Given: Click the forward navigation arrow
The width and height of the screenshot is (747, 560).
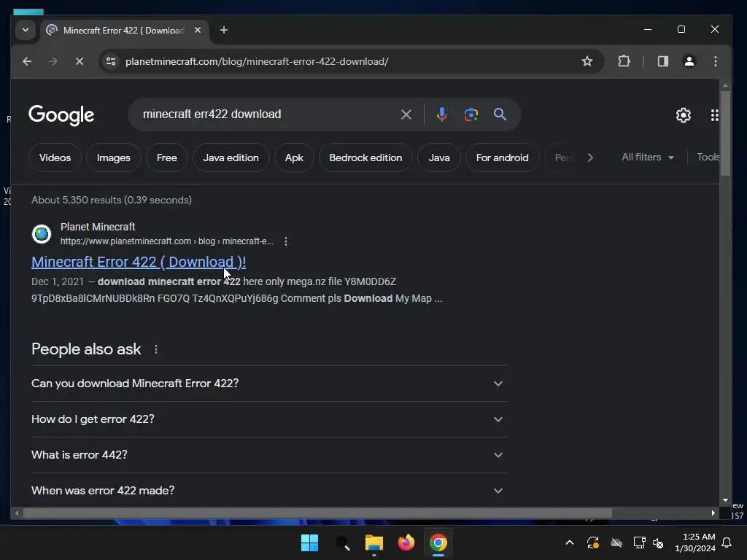Looking at the screenshot, I should point(53,61).
